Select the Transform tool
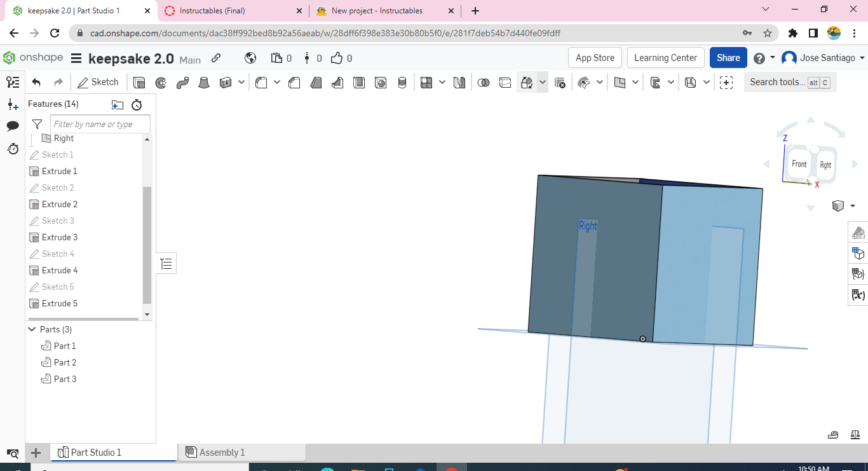The height and width of the screenshot is (471, 868). pyautogui.click(x=526, y=83)
